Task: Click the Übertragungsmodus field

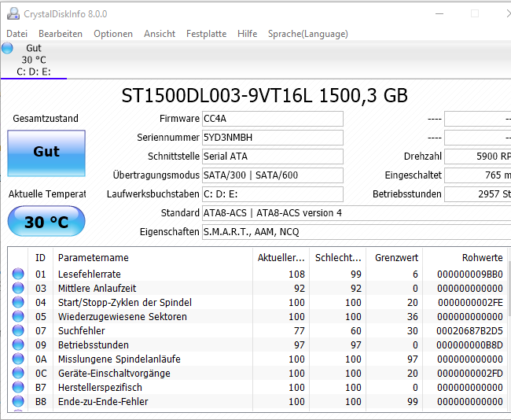Action: 273,175
